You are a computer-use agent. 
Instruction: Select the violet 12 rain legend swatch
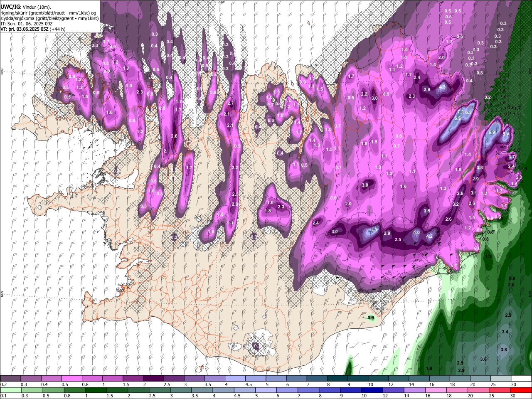point(393,390)
